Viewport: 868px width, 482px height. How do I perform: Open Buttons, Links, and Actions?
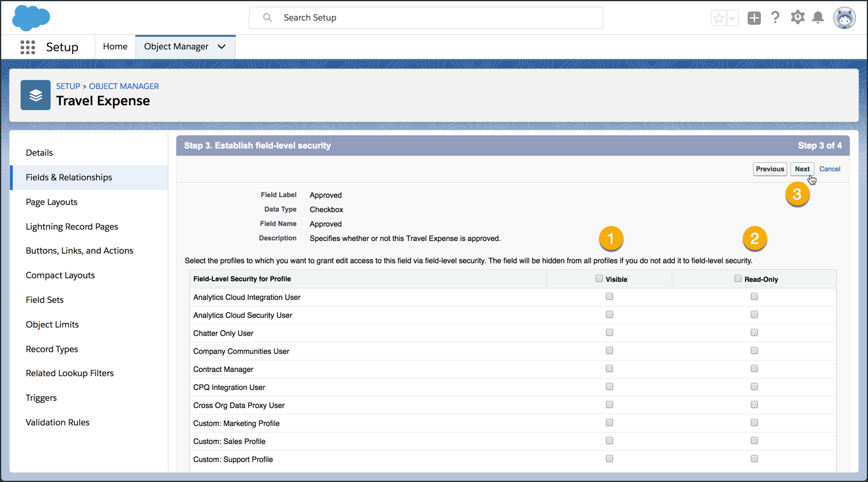(89, 251)
